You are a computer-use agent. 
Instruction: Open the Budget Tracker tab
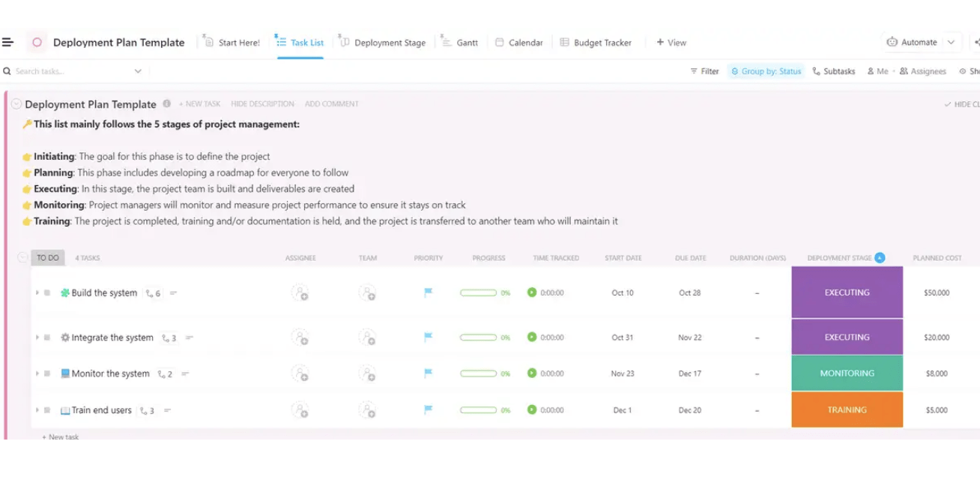point(596,43)
